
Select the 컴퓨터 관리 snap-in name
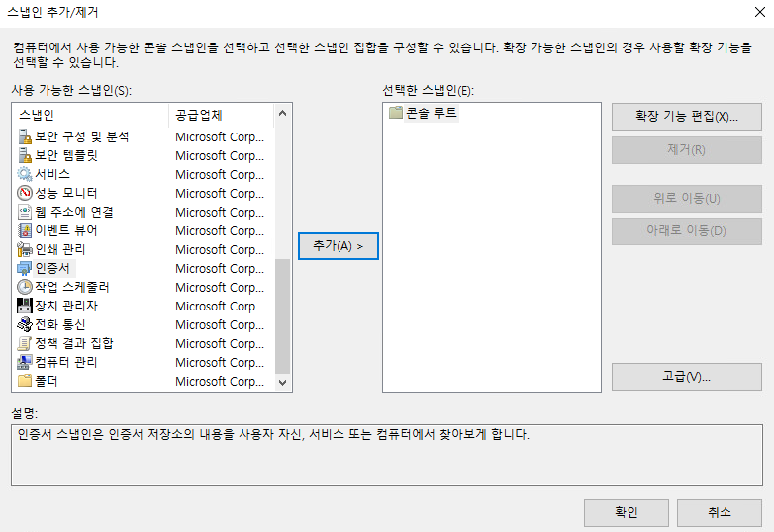coord(66,362)
